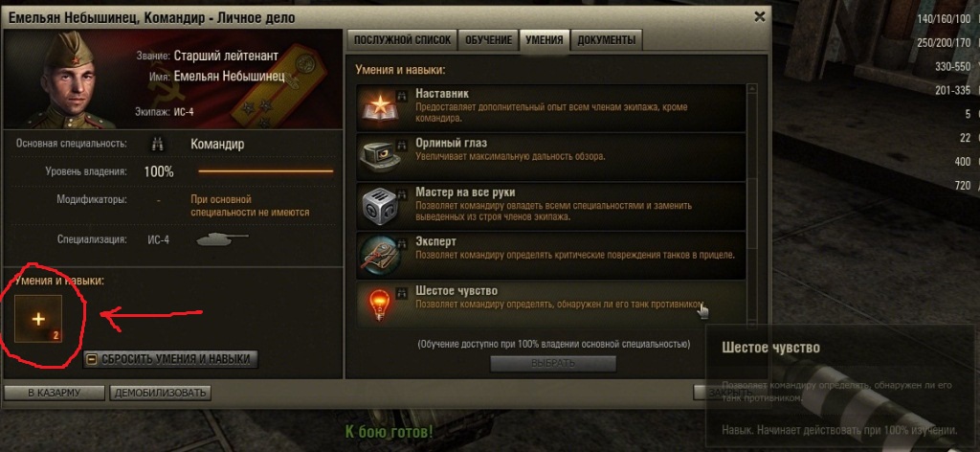This screenshot has height=452, width=980.
Task: Click the Демобилизовать button
Action: 160,394
